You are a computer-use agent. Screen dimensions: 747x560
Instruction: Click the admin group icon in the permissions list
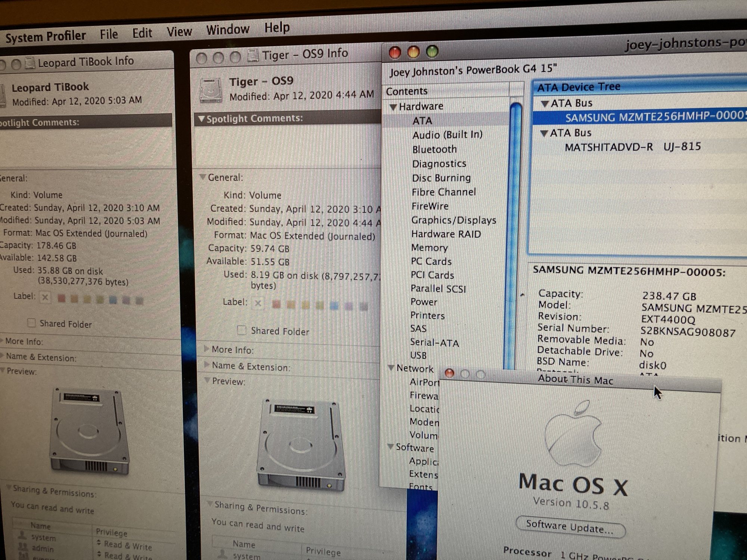[23, 547]
